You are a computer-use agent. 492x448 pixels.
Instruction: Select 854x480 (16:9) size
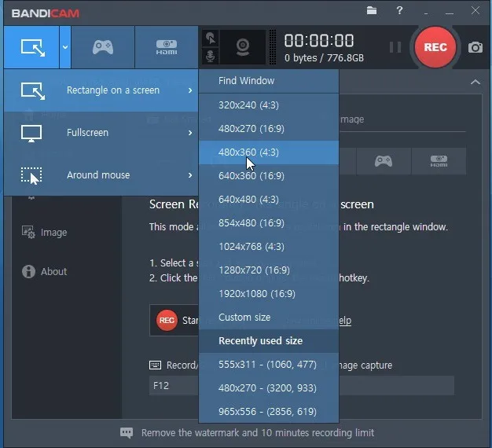pyautogui.click(x=269, y=223)
